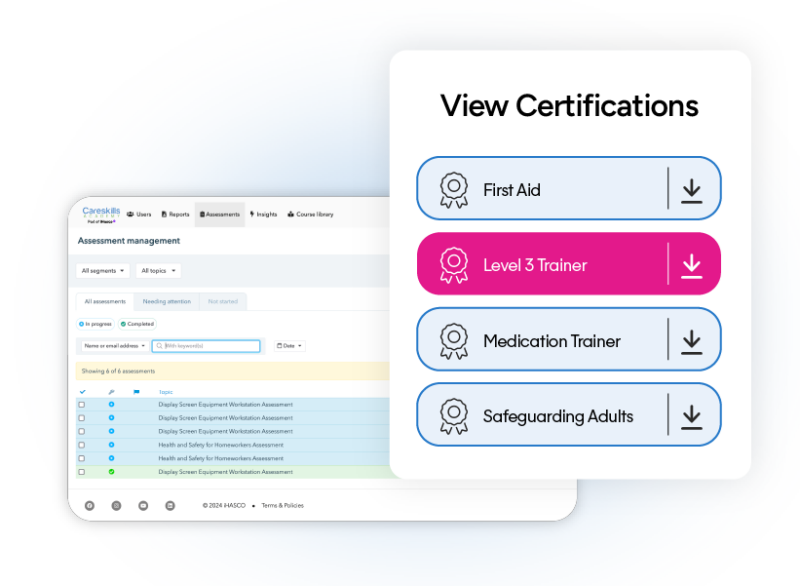Click the Level 3 Trainer download icon

click(x=691, y=265)
